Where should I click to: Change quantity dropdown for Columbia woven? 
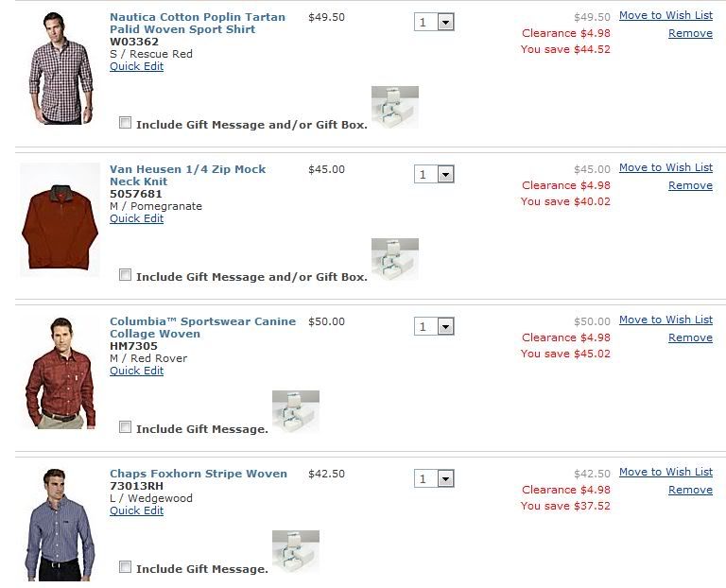[x=434, y=327]
